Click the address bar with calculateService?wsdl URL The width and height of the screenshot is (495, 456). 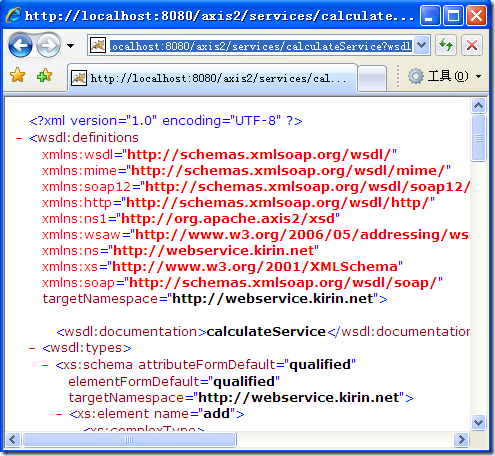[x=260, y=46]
